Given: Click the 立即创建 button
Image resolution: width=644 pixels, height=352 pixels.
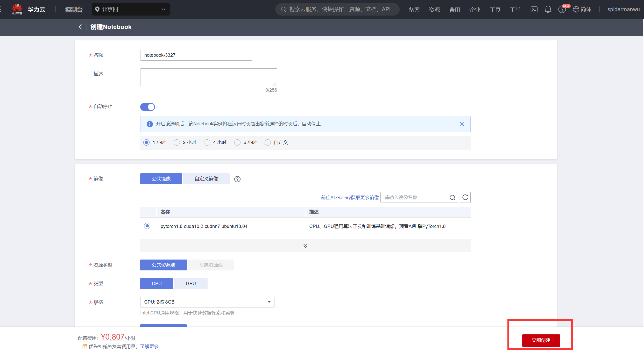Looking at the screenshot, I should tap(541, 340).
